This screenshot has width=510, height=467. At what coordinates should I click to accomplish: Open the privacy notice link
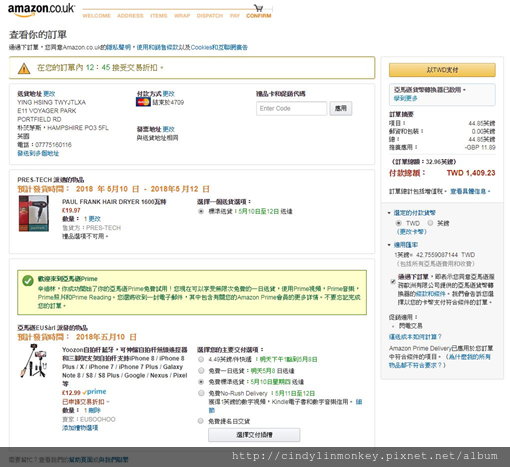coord(119,47)
